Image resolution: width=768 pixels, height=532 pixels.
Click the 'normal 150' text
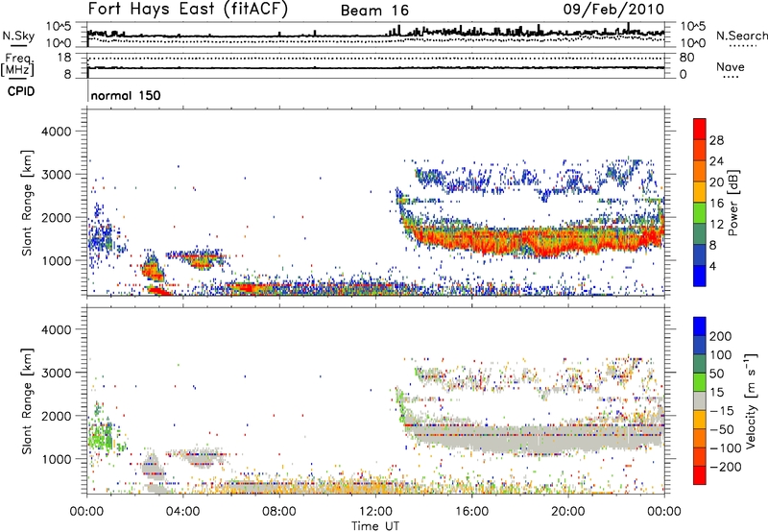126,95
